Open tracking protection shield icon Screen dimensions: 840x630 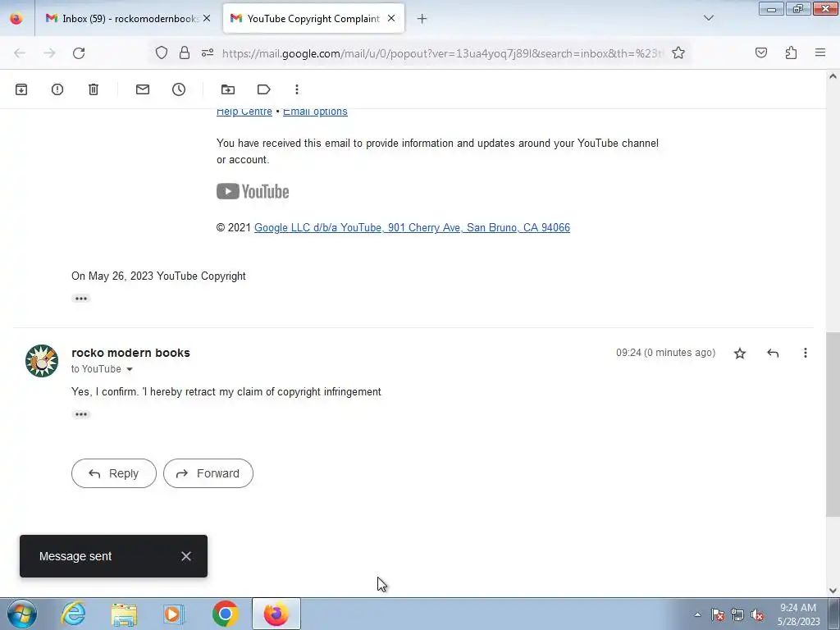pos(162,52)
